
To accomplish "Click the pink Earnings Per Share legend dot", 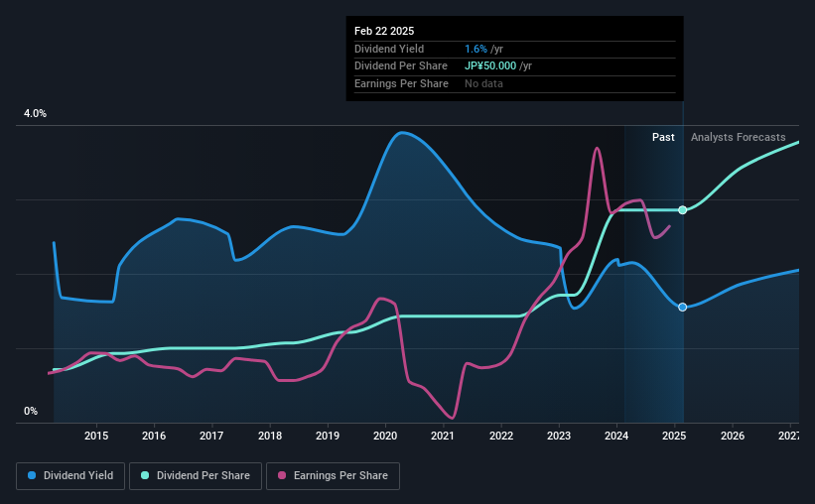I will [x=282, y=475].
